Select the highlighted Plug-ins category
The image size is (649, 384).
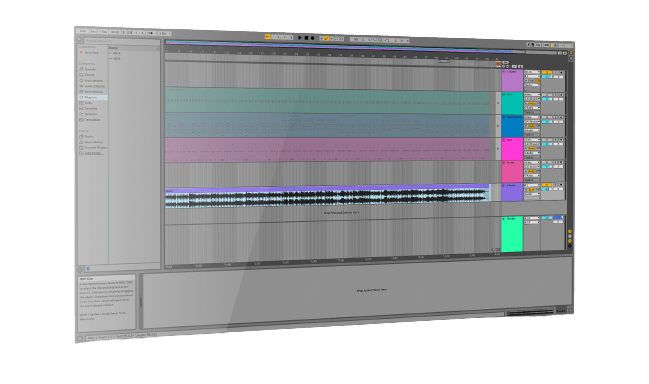pyautogui.click(x=93, y=97)
